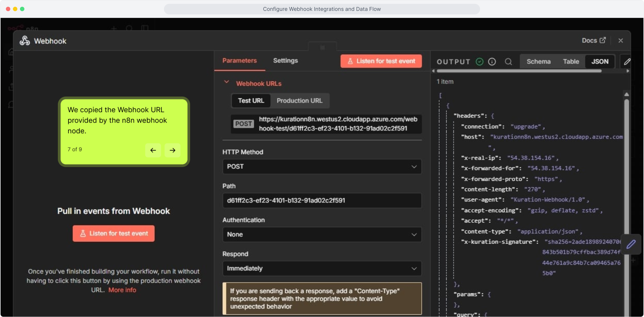
Task: Click the browser title address bar
Action: tap(322, 9)
